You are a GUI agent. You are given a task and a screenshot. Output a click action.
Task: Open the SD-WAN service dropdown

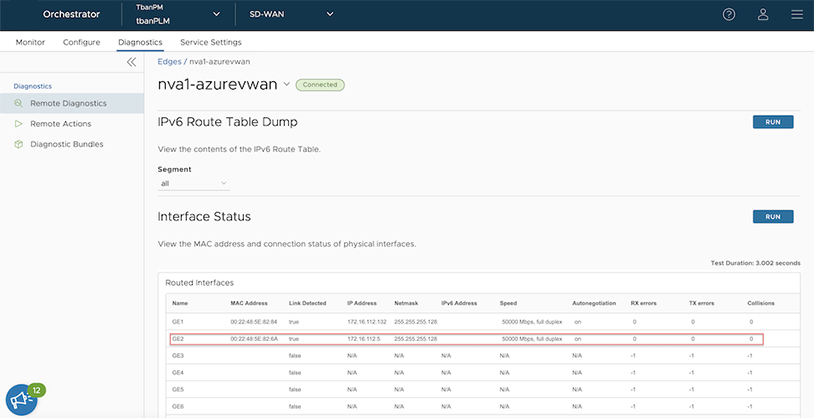[330, 15]
